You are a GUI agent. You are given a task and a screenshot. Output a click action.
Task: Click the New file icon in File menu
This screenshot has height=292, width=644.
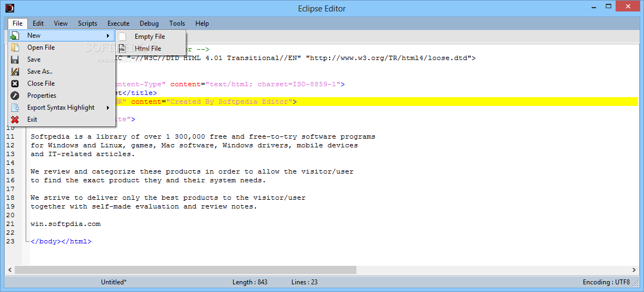coord(15,35)
